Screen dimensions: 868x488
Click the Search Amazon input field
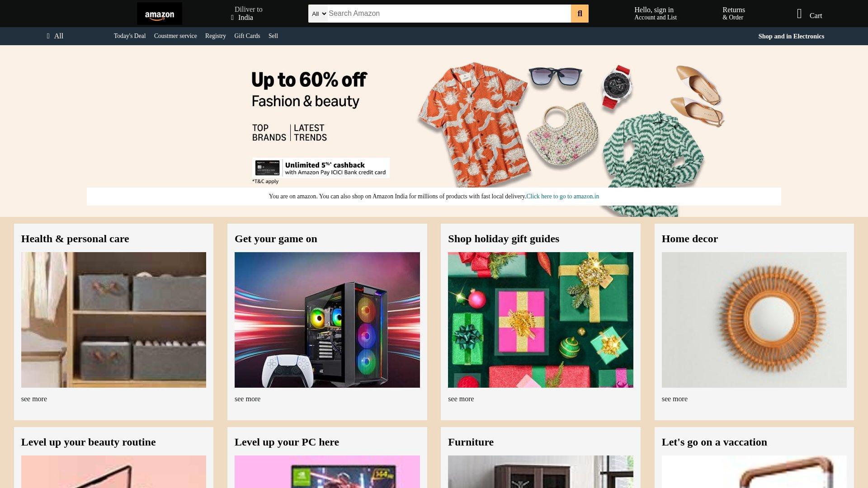(x=449, y=14)
